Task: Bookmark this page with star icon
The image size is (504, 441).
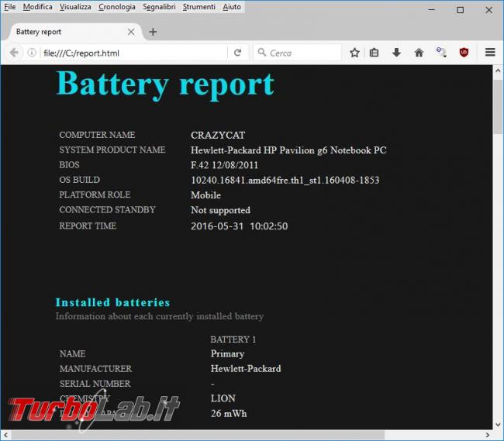Action: point(354,53)
